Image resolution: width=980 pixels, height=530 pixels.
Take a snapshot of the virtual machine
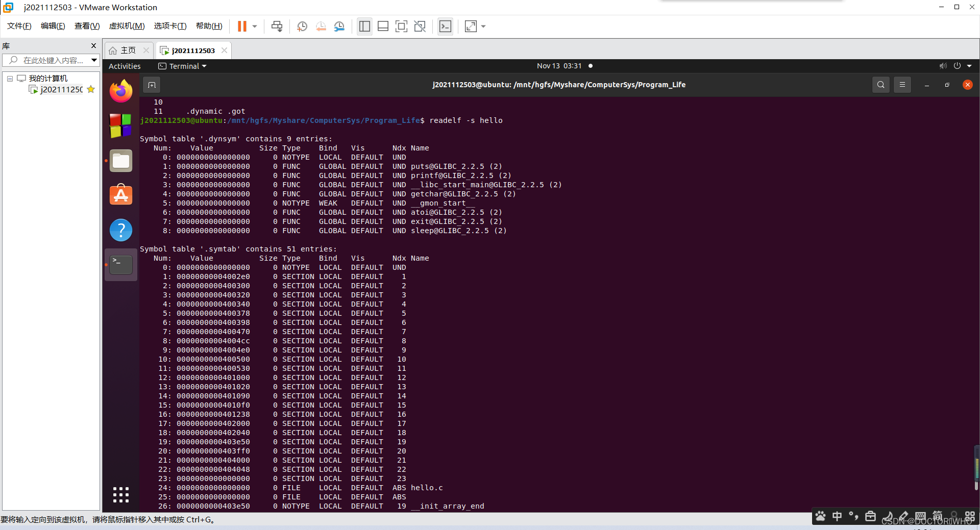302,27
